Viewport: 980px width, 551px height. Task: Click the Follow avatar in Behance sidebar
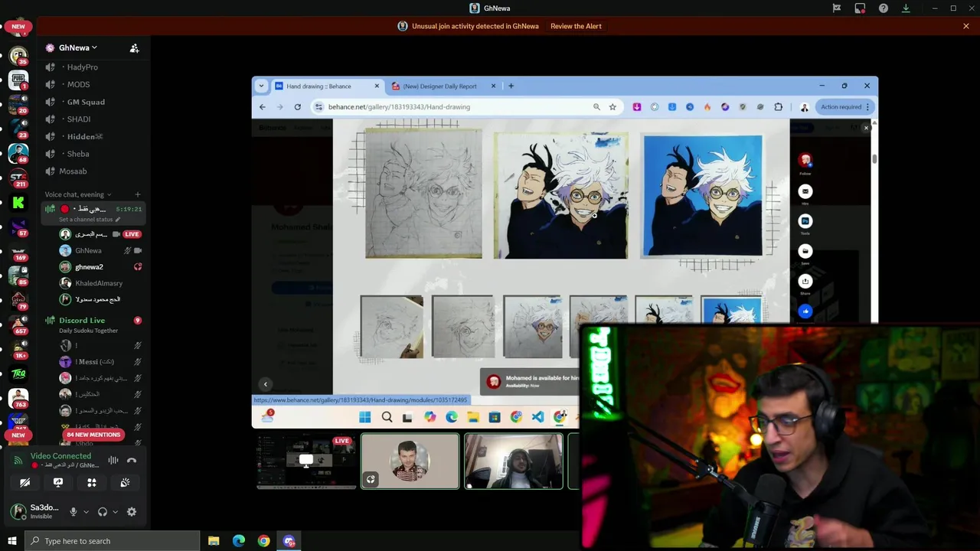(x=805, y=161)
